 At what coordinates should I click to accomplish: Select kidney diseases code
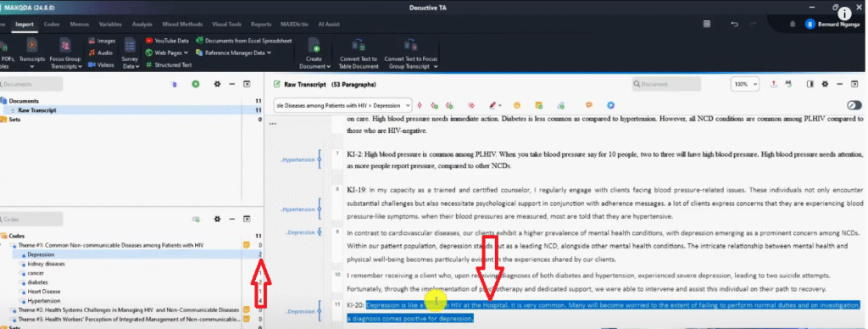[x=46, y=264]
